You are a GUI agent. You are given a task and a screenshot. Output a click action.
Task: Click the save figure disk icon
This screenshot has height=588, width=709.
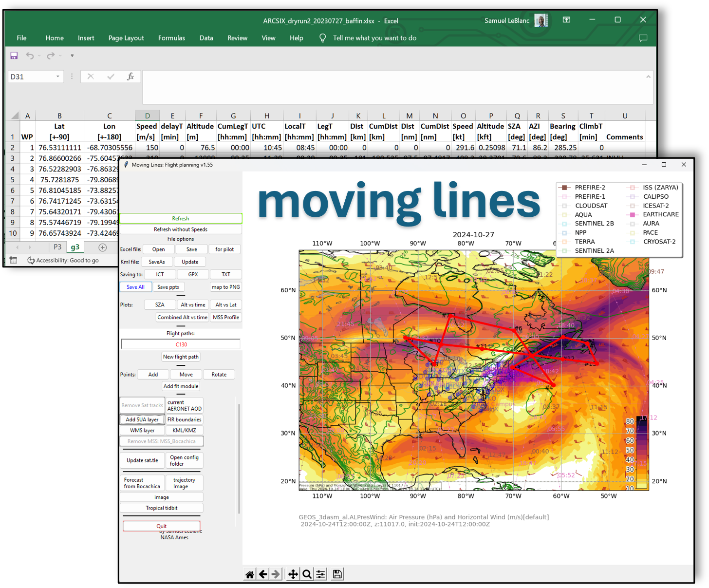click(x=337, y=574)
